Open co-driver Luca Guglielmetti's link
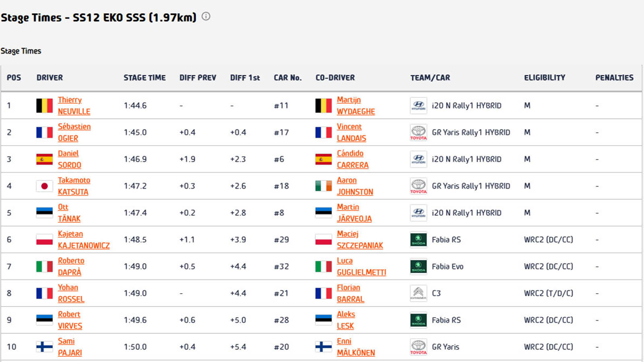The width and height of the screenshot is (644, 362). 361,267
